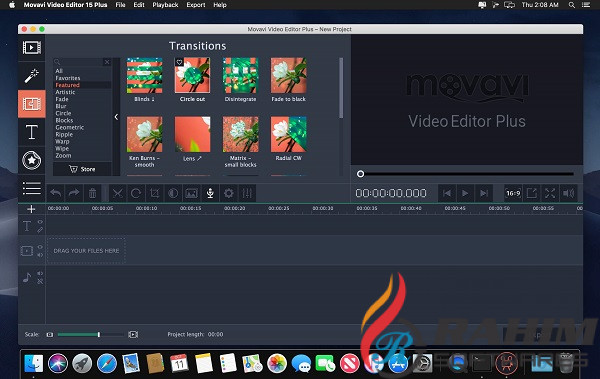The width and height of the screenshot is (600, 379).
Task: Open Spotlight search in menu bar
Action: tap(571, 5)
